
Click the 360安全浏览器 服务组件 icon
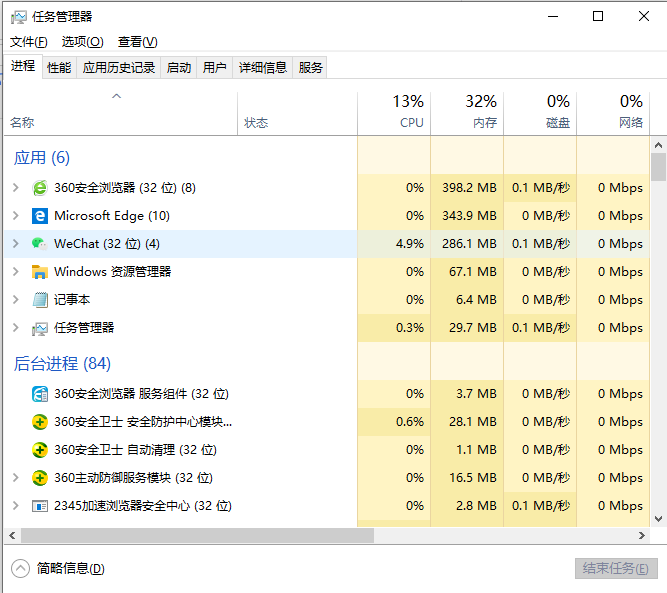[40, 394]
